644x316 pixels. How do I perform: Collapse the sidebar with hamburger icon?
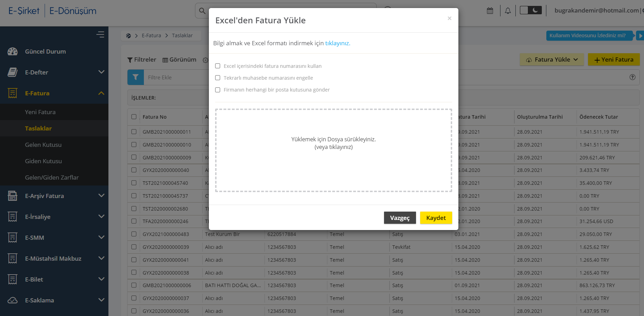[x=100, y=34]
